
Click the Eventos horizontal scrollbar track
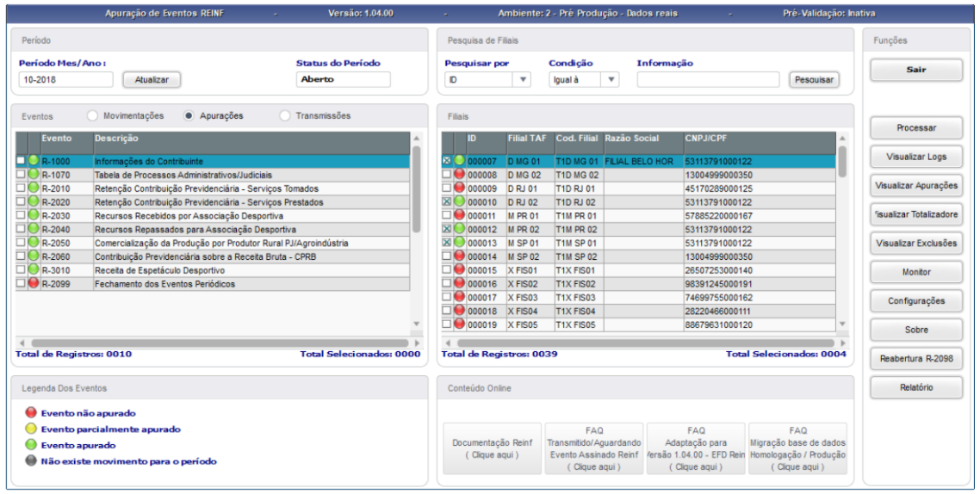pyautogui.click(x=220, y=343)
